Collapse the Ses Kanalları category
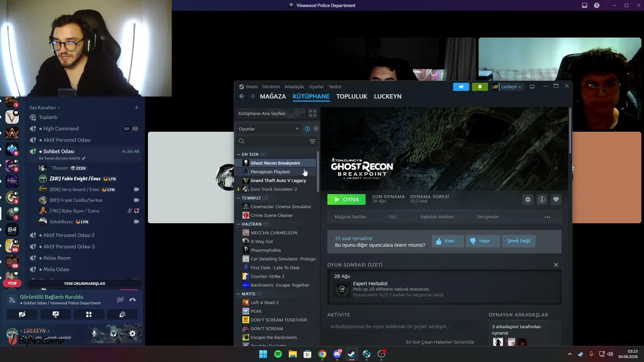The height and width of the screenshot is (362, 644). pos(45,108)
